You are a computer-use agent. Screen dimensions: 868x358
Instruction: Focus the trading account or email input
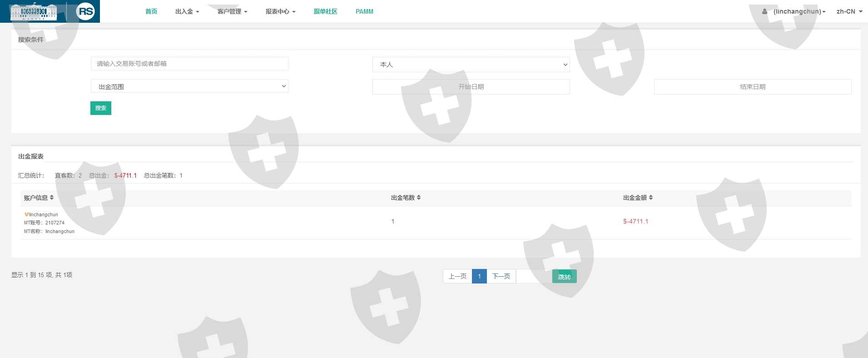189,64
